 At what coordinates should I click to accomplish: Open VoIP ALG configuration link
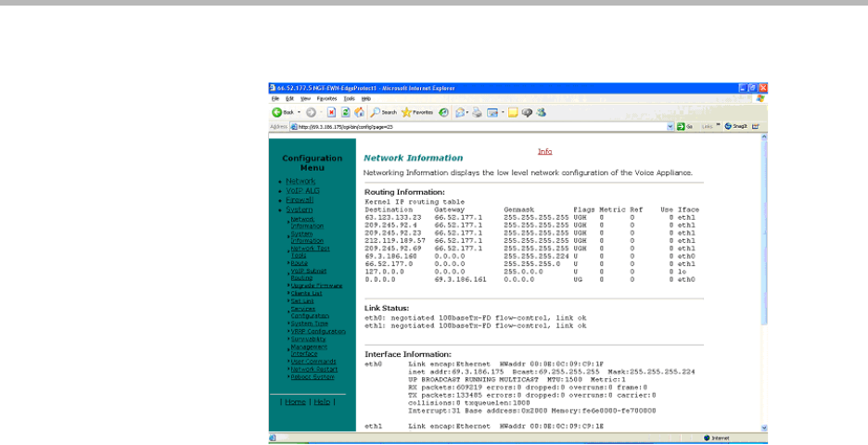click(x=302, y=190)
